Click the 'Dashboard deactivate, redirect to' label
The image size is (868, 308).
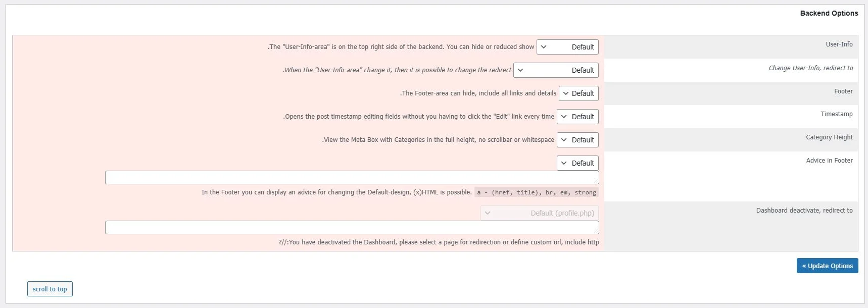pos(804,211)
